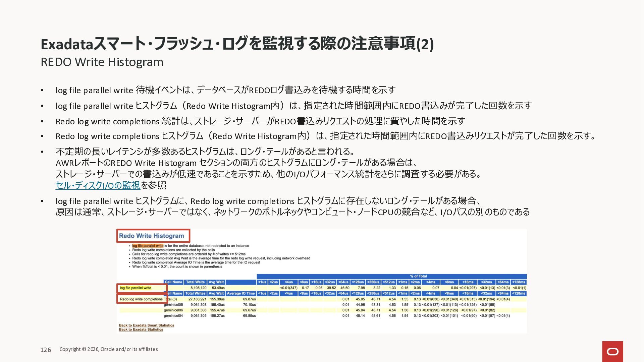Viewport: 644px width, 362px height.
Task: Click the Back to Exadata Smart Statistics link
Action: [147, 325]
